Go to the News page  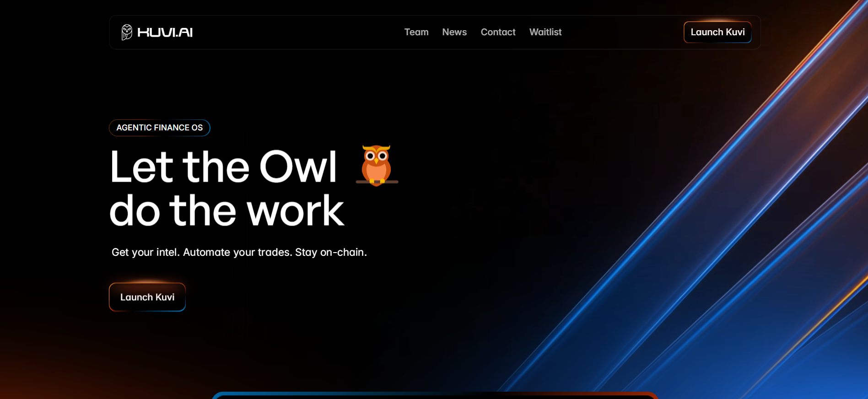(454, 32)
